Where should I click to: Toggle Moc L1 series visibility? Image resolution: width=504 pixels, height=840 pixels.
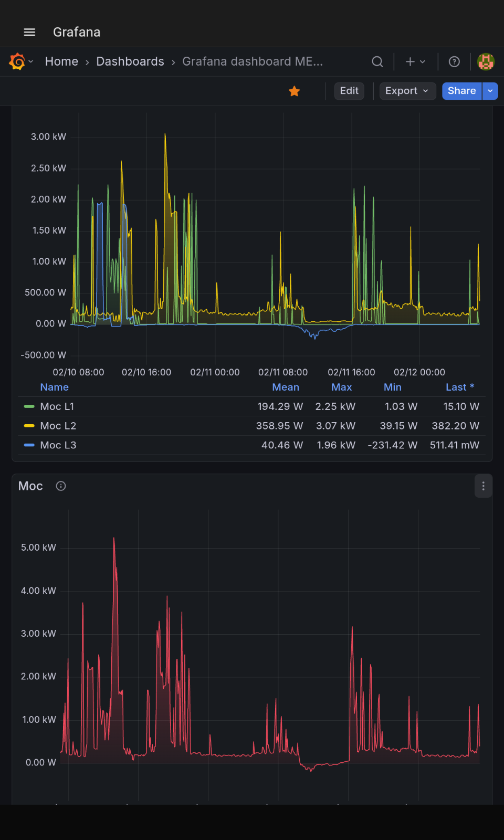coord(57,406)
